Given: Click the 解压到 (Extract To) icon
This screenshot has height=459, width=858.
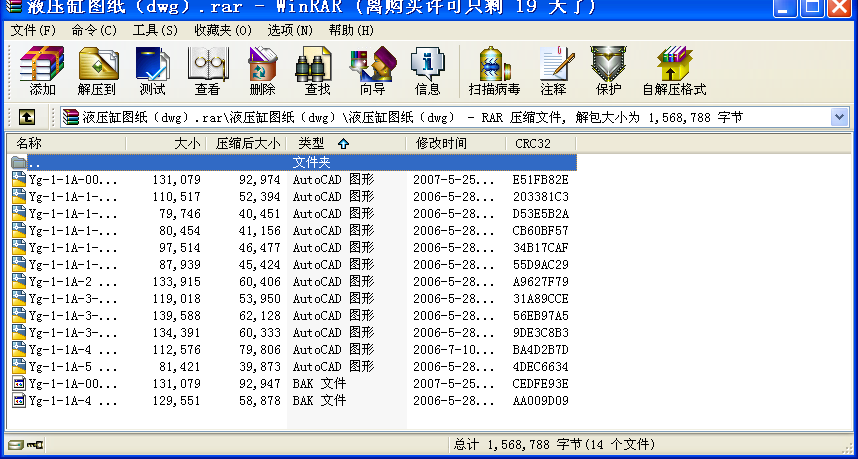Looking at the screenshot, I should tap(97, 71).
